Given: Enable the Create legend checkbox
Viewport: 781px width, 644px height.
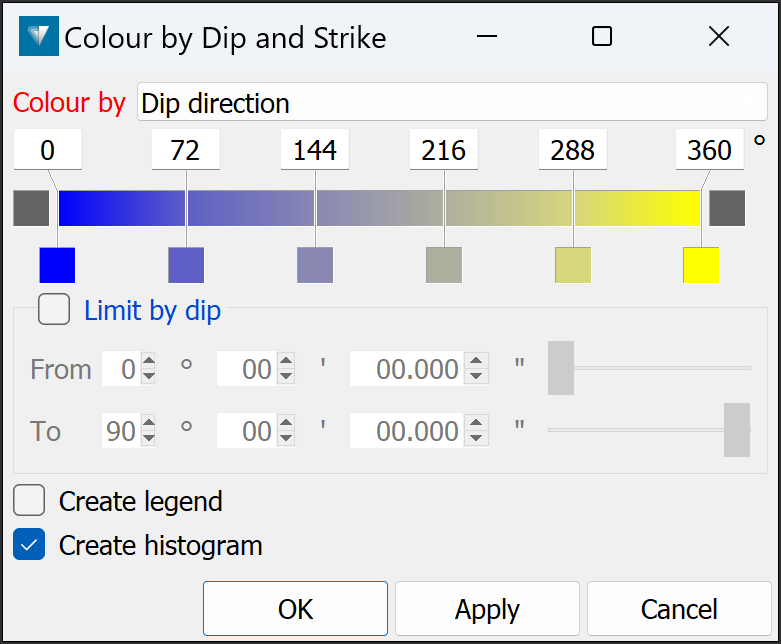Looking at the screenshot, I should pyautogui.click(x=29, y=500).
